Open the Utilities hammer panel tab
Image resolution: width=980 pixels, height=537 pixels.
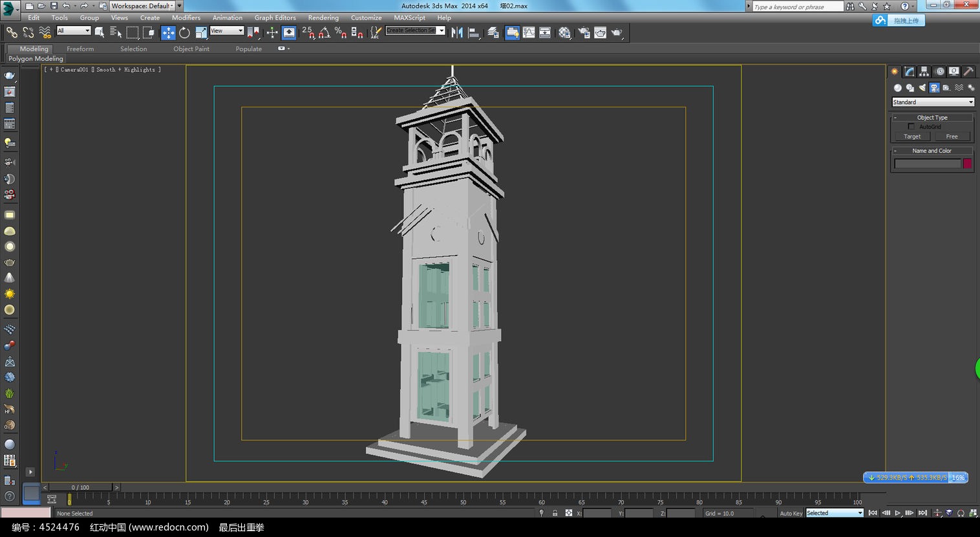coord(968,72)
